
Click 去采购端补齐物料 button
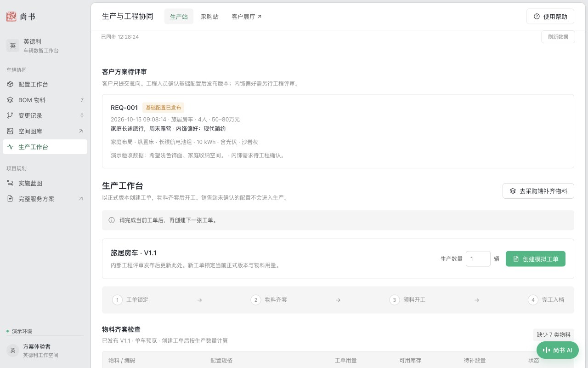538,191
